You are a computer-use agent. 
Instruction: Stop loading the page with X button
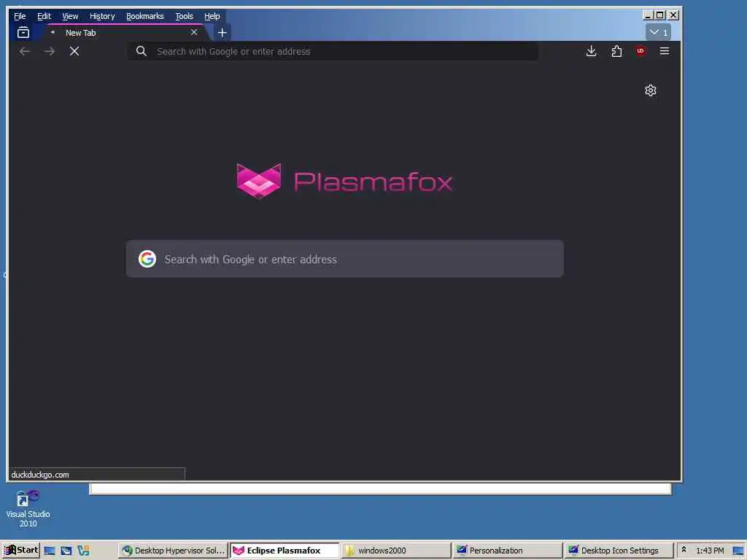(74, 51)
